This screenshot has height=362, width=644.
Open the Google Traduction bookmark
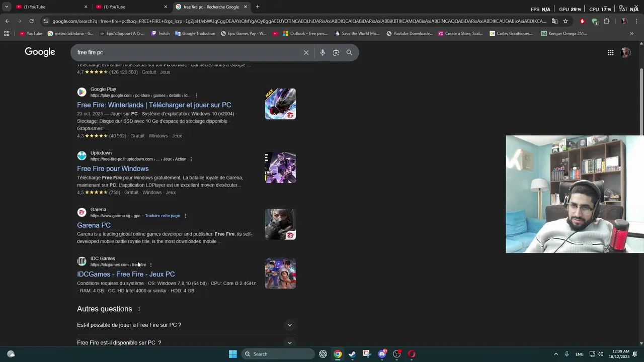point(195,34)
